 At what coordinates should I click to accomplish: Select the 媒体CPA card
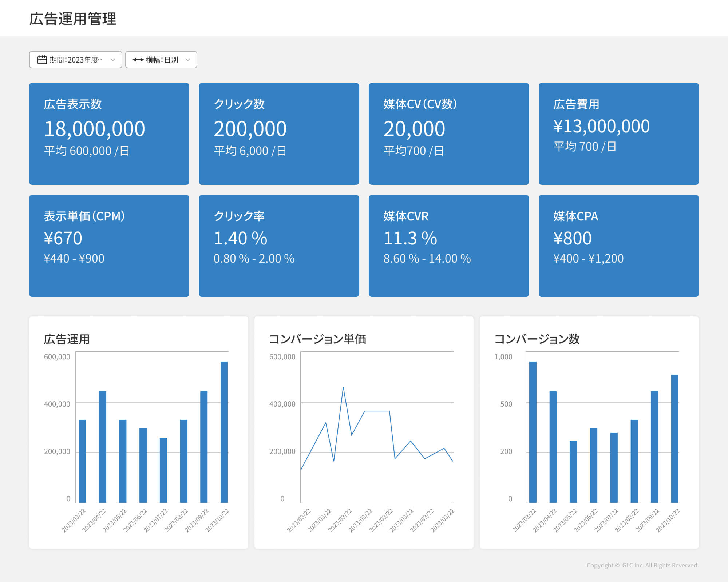[619, 246]
